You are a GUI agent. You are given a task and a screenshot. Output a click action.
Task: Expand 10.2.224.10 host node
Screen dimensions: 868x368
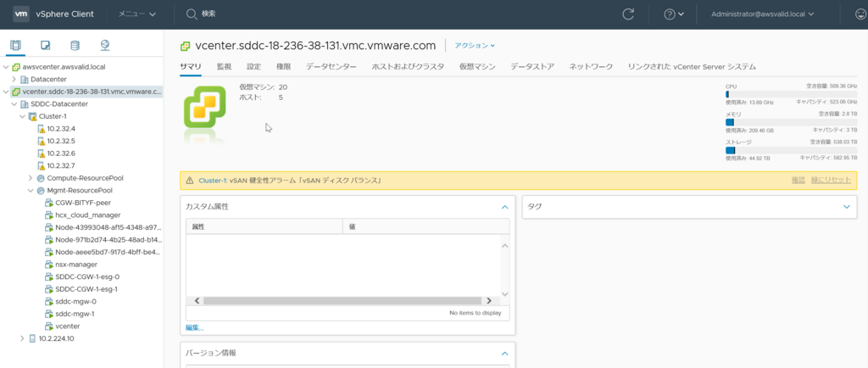point(22,338)
